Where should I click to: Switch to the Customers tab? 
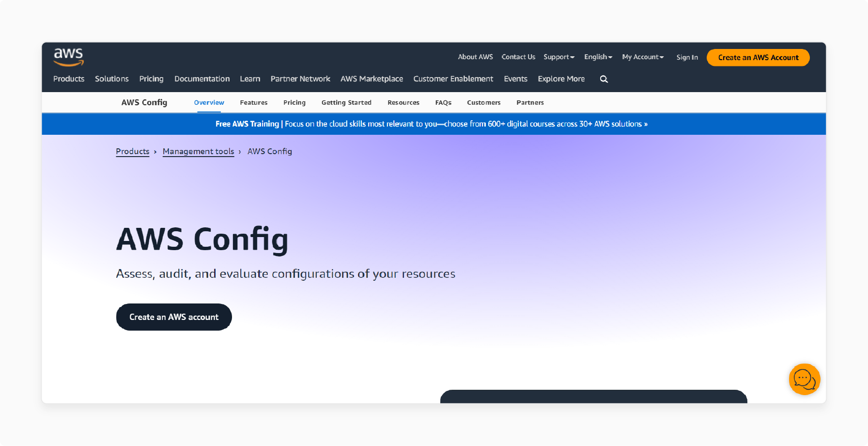(x=484, y=103)
